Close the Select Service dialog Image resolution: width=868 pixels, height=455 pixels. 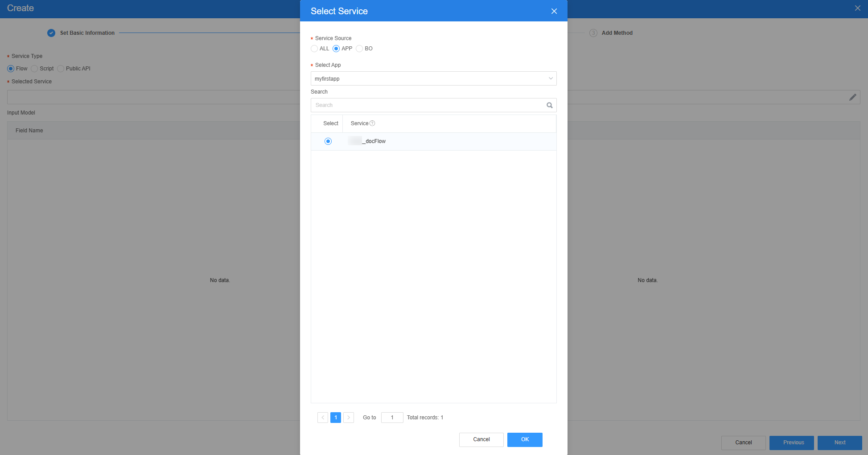point(554,11)
